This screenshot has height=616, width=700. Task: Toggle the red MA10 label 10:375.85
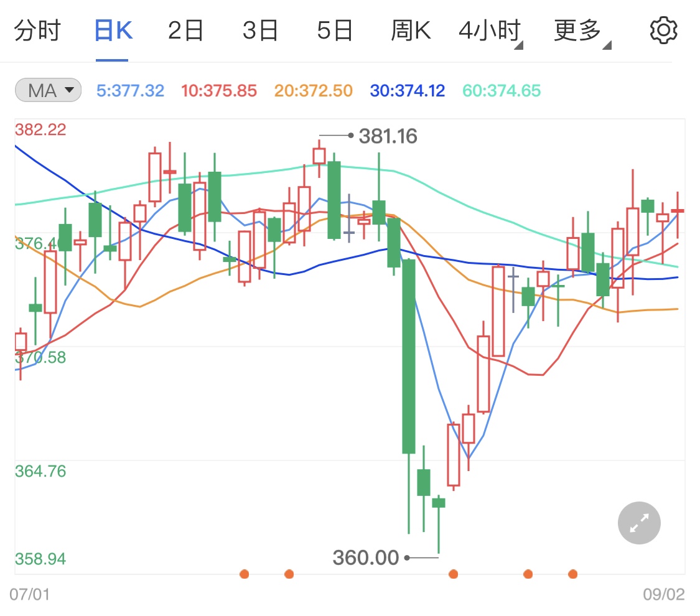(219, 91)
